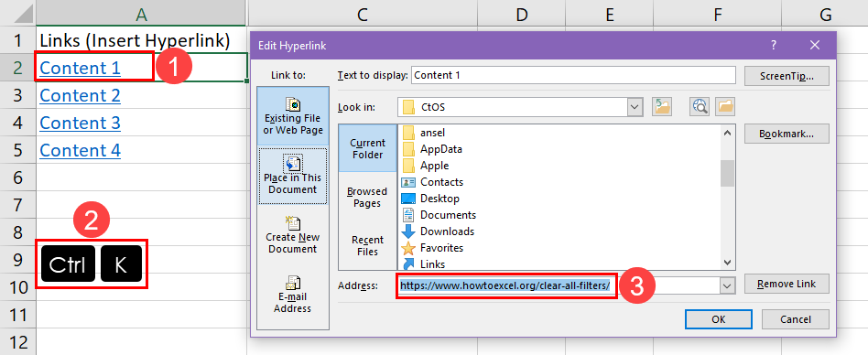The width and height of the screenshot is (868, 355).
Task: Click the Cancel button
Action: point(796,319)
